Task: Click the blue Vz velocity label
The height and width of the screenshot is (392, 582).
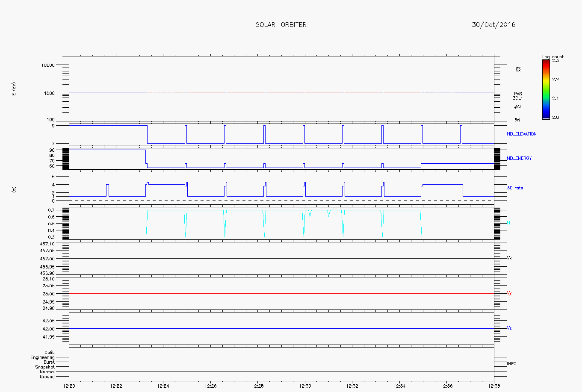Action: coord(509,328)
